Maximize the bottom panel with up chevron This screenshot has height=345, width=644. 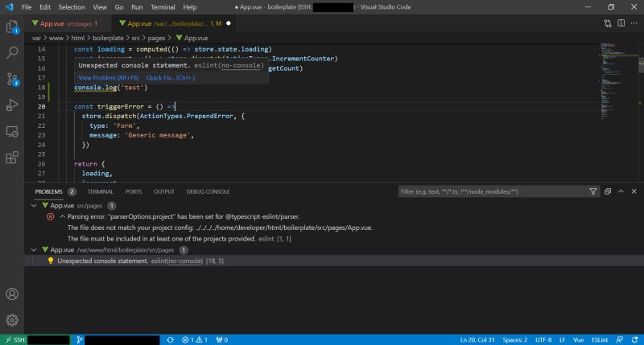[621, 191]
